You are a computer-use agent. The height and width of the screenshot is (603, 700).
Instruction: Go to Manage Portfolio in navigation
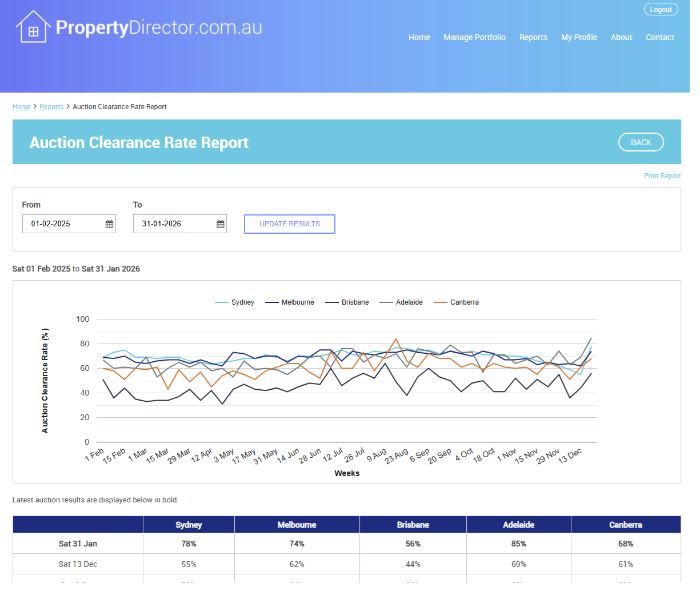tap(474, 37)
